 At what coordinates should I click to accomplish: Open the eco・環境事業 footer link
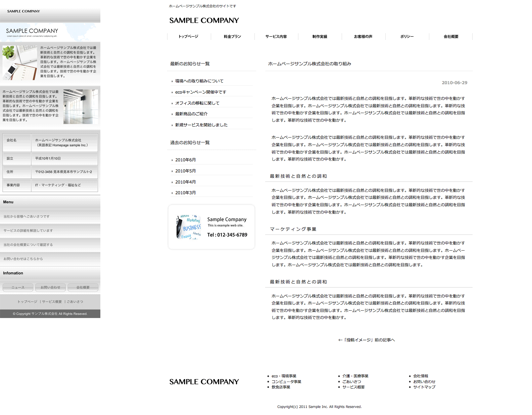(284, 376)
